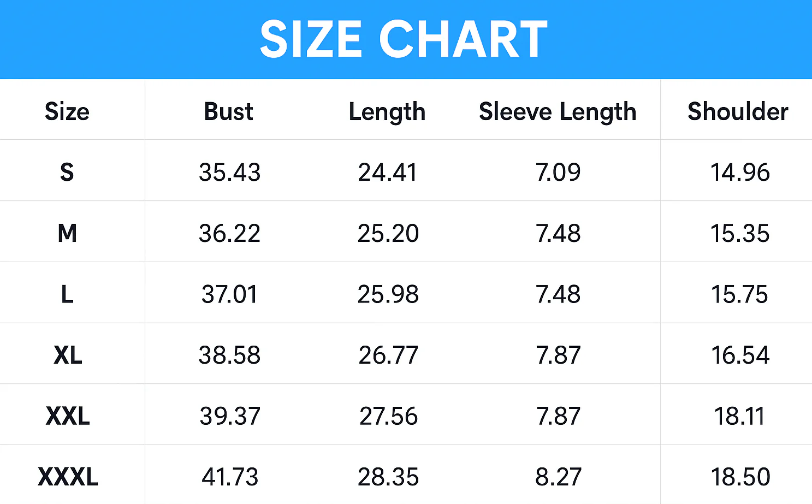Screen dimensions: 812x504
Task: Click the L size row label
Action: (67, 295)
